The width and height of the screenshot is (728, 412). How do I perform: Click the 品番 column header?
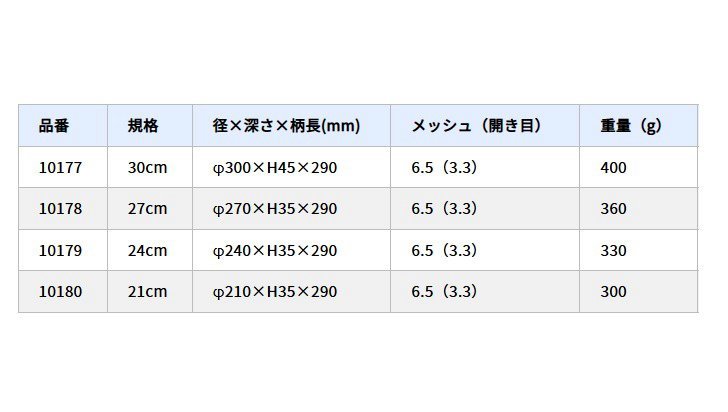54,126
